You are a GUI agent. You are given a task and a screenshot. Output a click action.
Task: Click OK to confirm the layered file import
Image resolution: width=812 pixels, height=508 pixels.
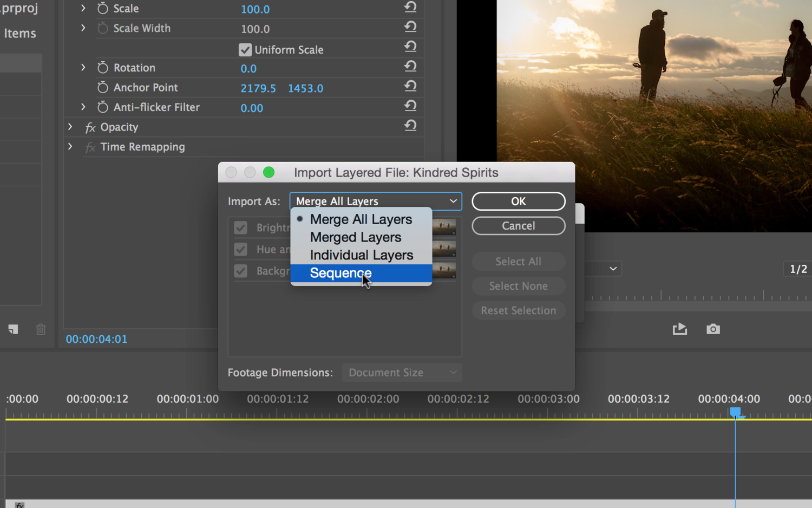518,201
